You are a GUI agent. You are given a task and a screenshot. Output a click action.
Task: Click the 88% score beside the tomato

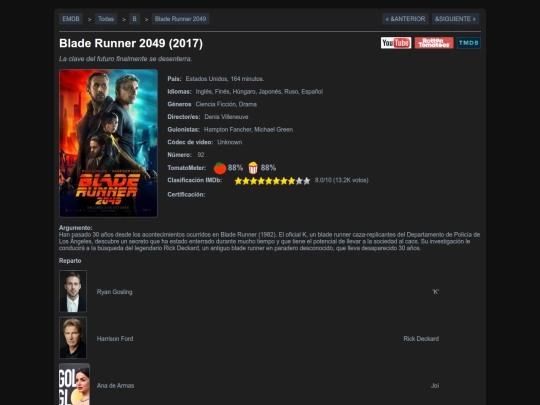click(x=235, y=168)
